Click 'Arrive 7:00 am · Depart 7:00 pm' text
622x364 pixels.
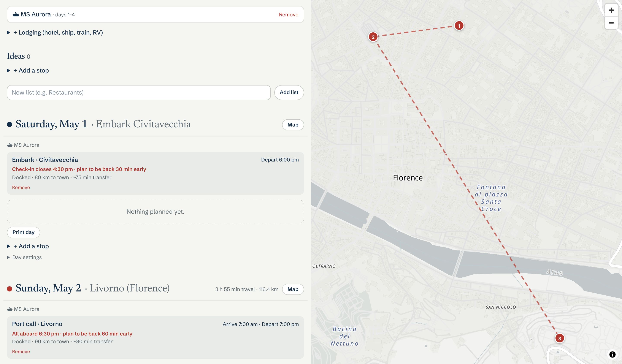click(261, 324)
